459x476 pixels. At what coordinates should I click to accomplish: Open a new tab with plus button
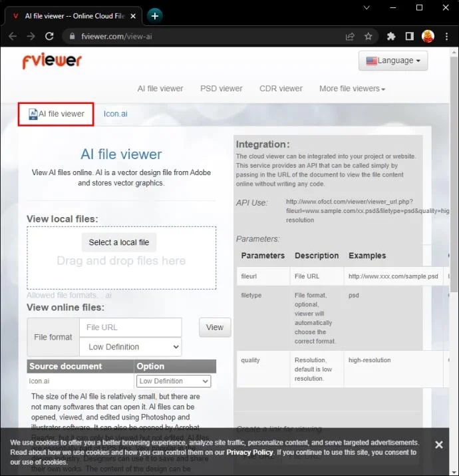pos(155,16)
